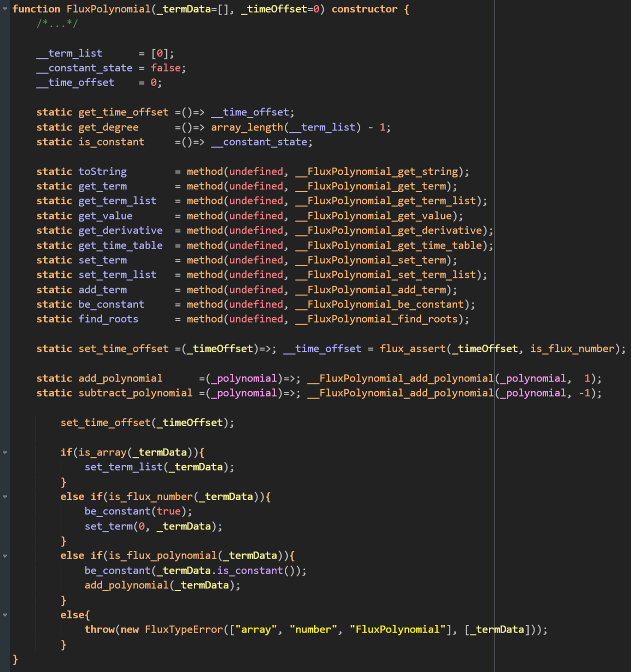
Task: Click __FluxPolynomial_find_roots reference
Action: (376, 319)
